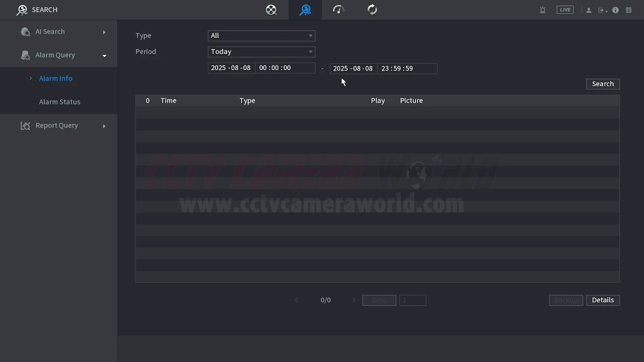Open the gauge dashboard icon in top bar
This screenshot has height=362, width=644.
339,10
